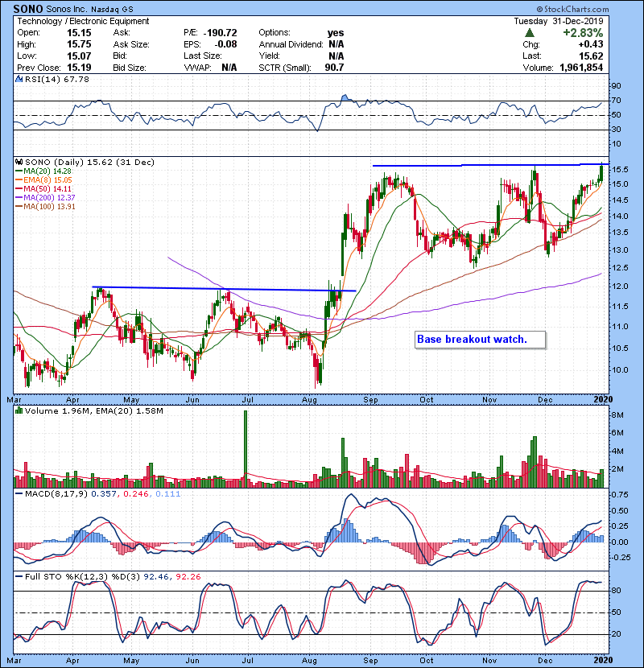The width and height of the screenshot is (644, 668).
Task: Click the tall late-June volume spike bar
Action: click(246, 448)
